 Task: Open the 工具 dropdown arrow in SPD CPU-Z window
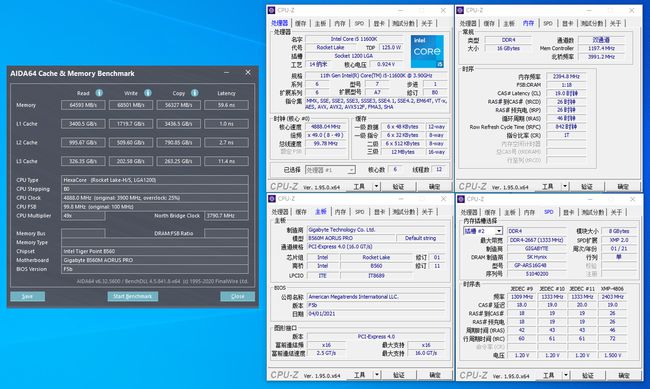point(566,375)
